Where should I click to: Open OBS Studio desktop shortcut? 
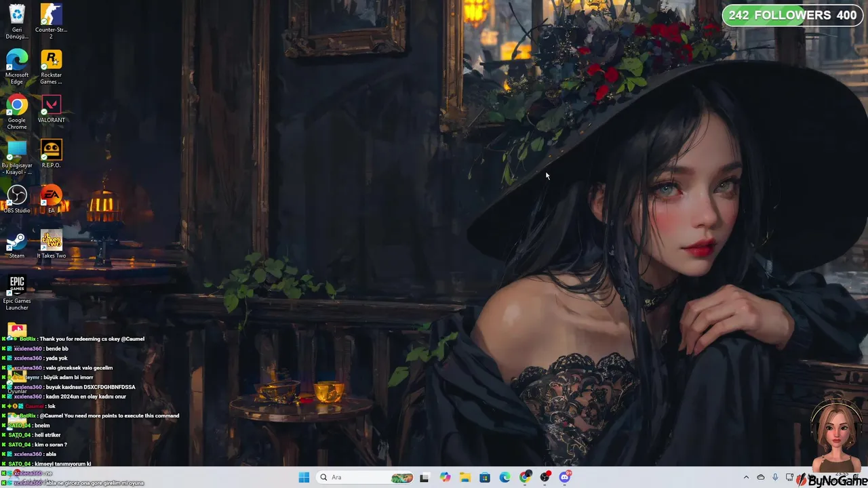pyautogui.click(x=17, y=199)
